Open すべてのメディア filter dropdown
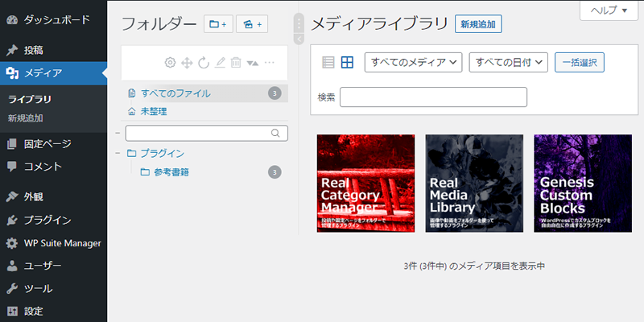644x322 pixels. point(414,63)
